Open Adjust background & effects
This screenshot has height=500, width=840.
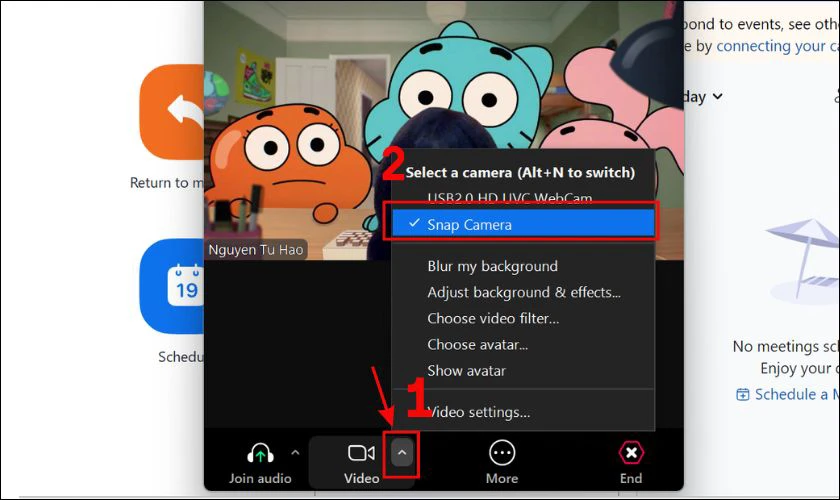523,293
